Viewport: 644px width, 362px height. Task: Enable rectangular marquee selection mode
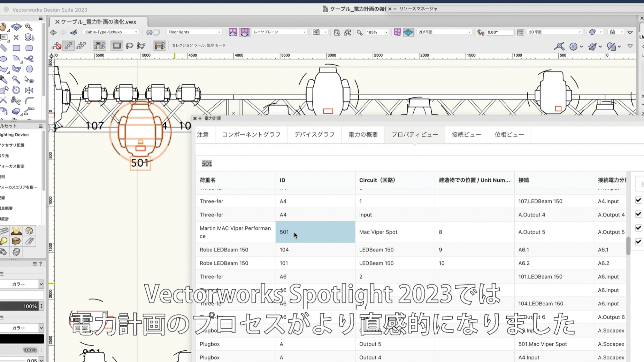pyautogui.click(x=117, y=46)
